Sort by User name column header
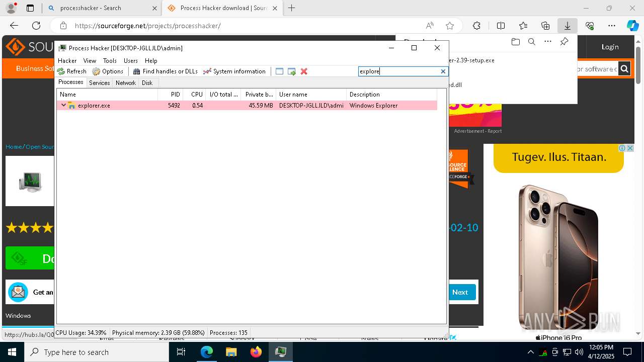This screenshot has height=362, width=644. [311, 95]
